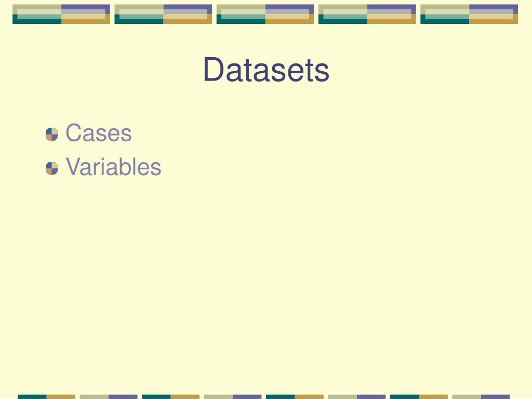Click the leftmost teal-and-gold bottom border block
The width and height of the screenshot is (532, 399).
tap(46, 396)
